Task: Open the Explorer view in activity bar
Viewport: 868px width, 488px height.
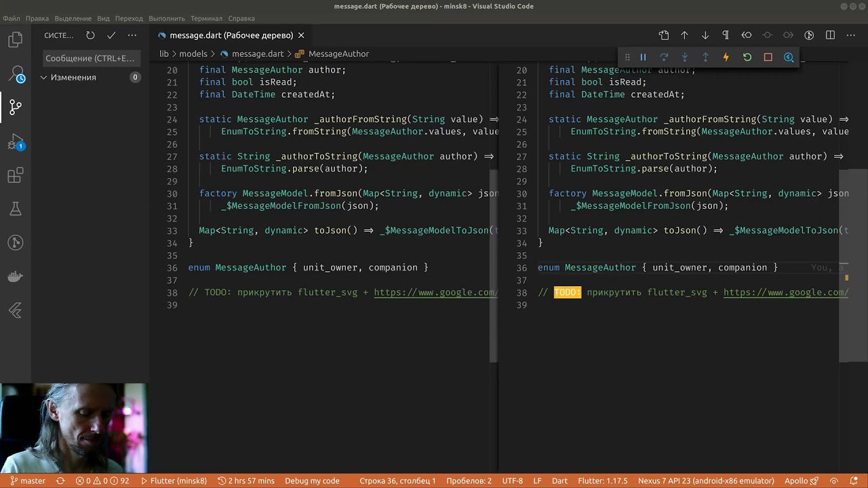Action: point(15,40)
